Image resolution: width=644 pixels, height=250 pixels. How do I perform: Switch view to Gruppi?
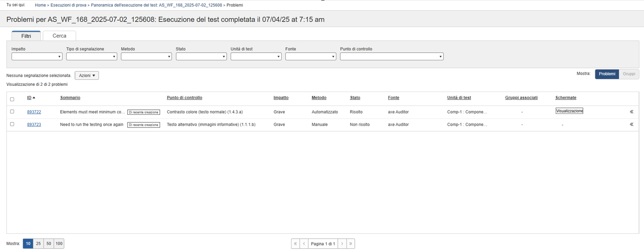pyautogui.click(x=629, y=74)
